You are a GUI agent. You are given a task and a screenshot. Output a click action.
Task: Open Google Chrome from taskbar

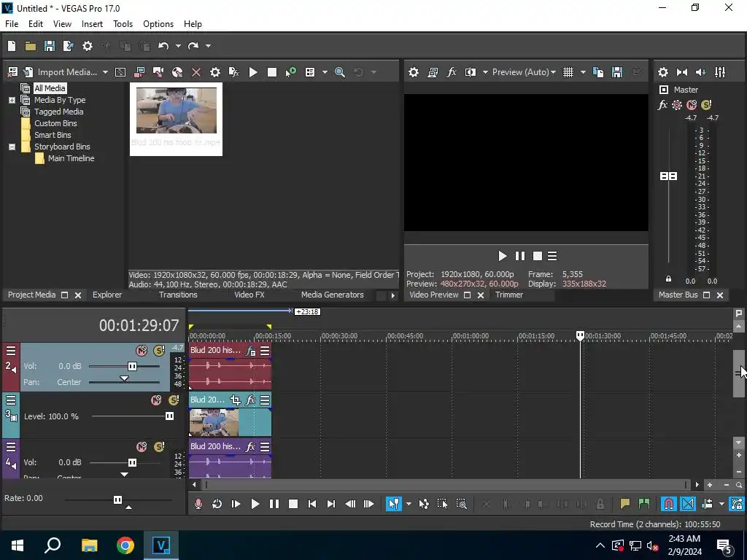tap(125, 545)
